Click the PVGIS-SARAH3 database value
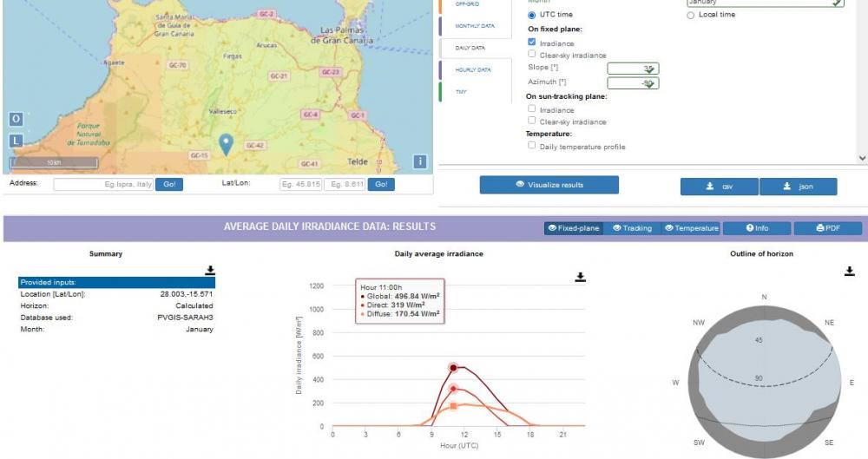 click(185, 318)
